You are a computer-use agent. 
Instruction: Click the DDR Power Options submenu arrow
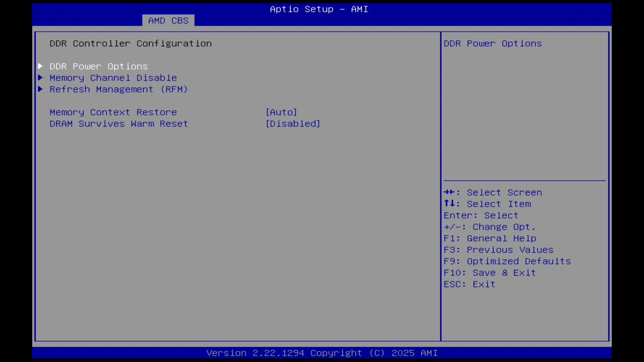pos(40,66)
